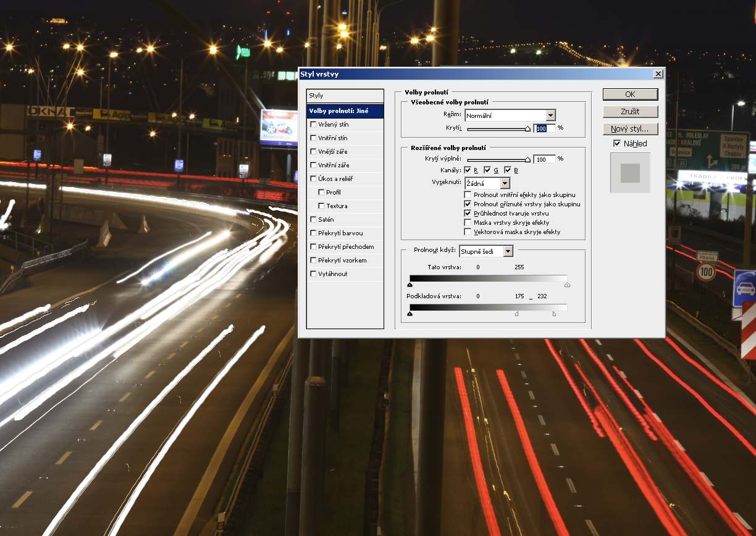Click the Nový styl button

[630, 129]
